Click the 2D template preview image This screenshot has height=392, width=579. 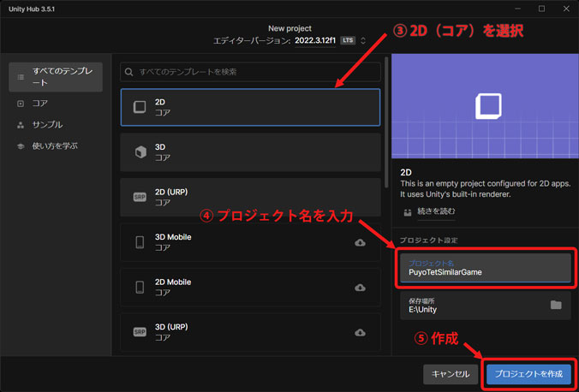point(485,106)
